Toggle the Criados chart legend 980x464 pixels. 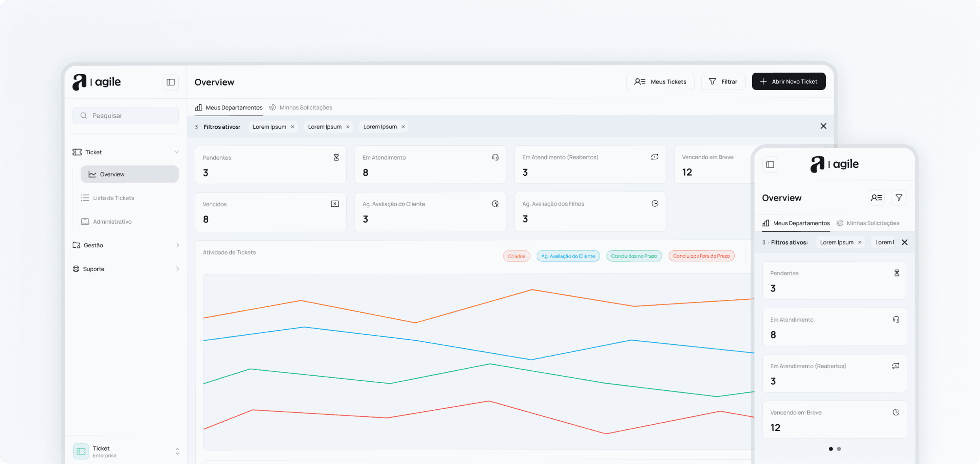[516, 256]
